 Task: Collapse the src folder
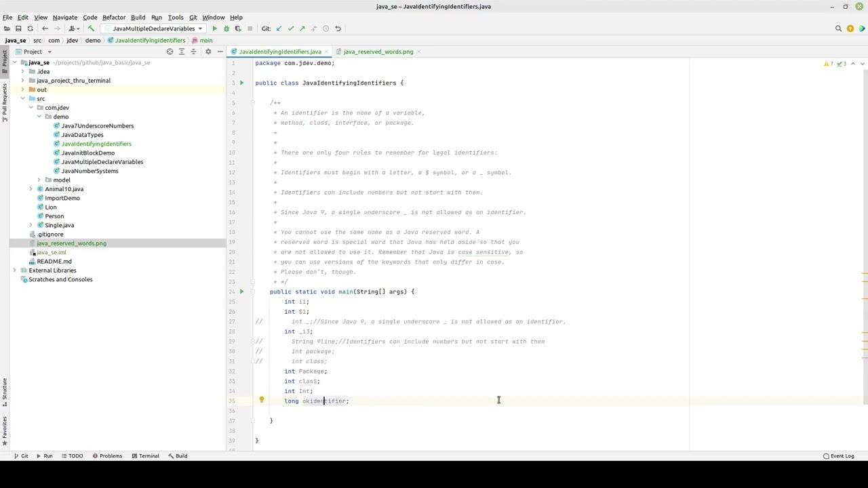(22, 99)
